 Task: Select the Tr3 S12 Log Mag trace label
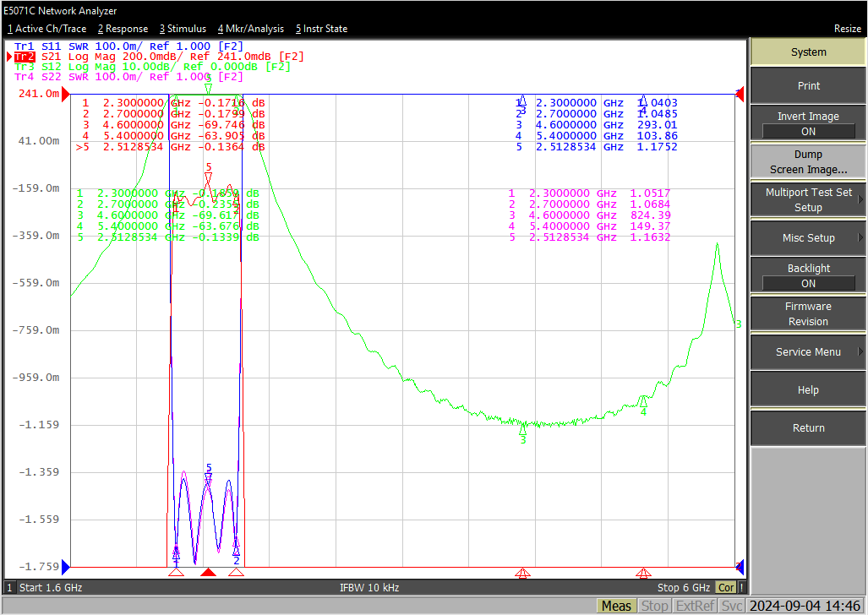pos(152,67)
